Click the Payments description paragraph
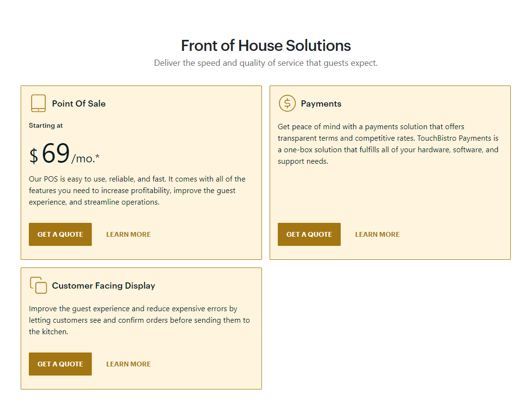 [388, 144]
